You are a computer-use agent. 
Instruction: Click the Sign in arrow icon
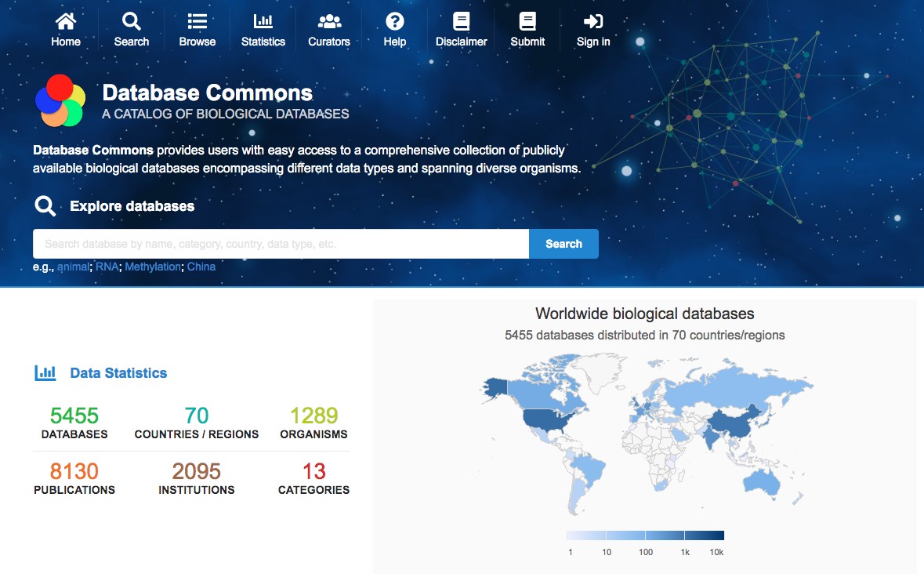593,21
